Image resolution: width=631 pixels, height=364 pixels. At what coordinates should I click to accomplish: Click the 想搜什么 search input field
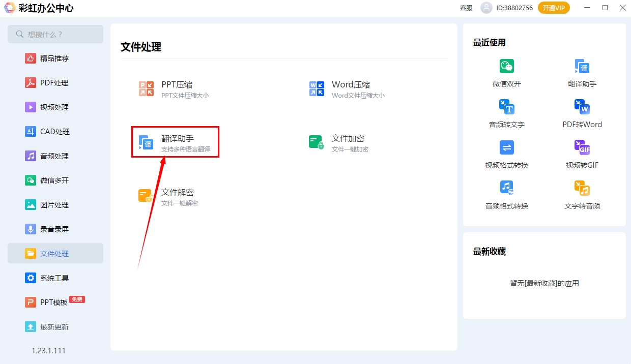[x=55, y=34]
